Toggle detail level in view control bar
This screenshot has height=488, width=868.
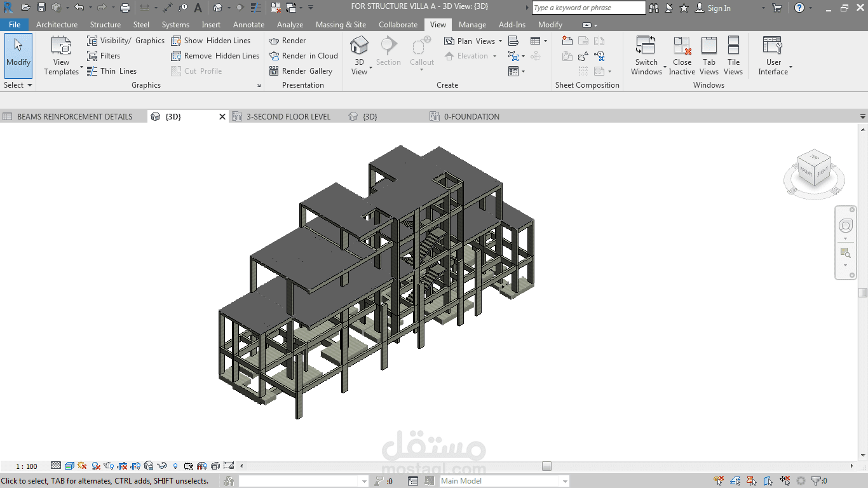56,466
